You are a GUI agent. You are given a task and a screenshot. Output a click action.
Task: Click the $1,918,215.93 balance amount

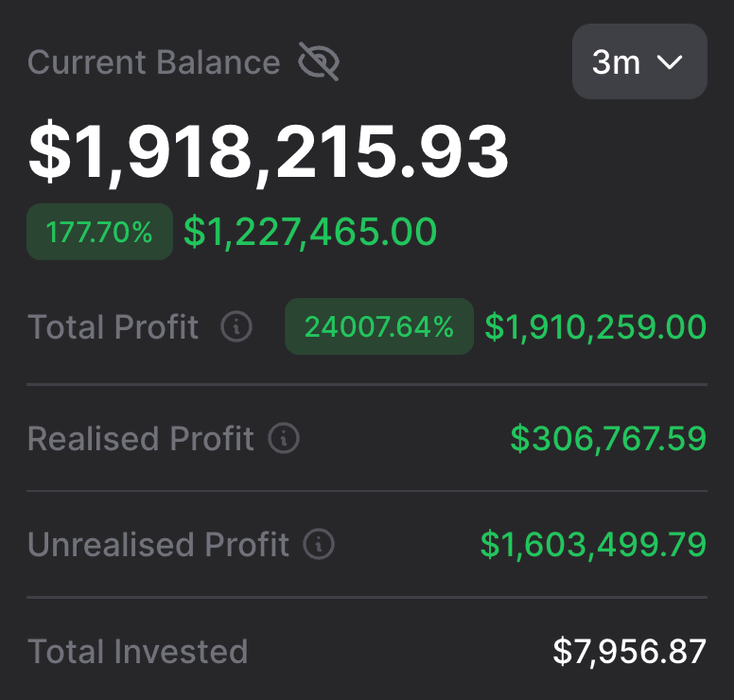pos(268,152)
